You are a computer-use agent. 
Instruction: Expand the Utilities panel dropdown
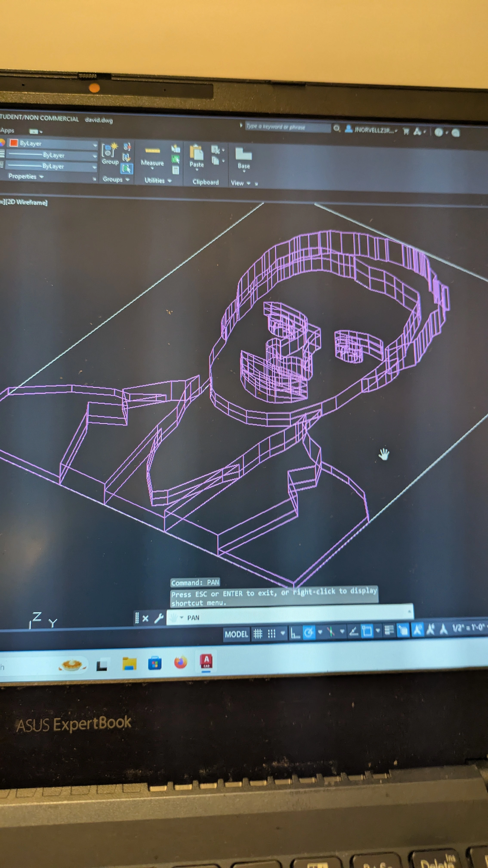[169, 181]
